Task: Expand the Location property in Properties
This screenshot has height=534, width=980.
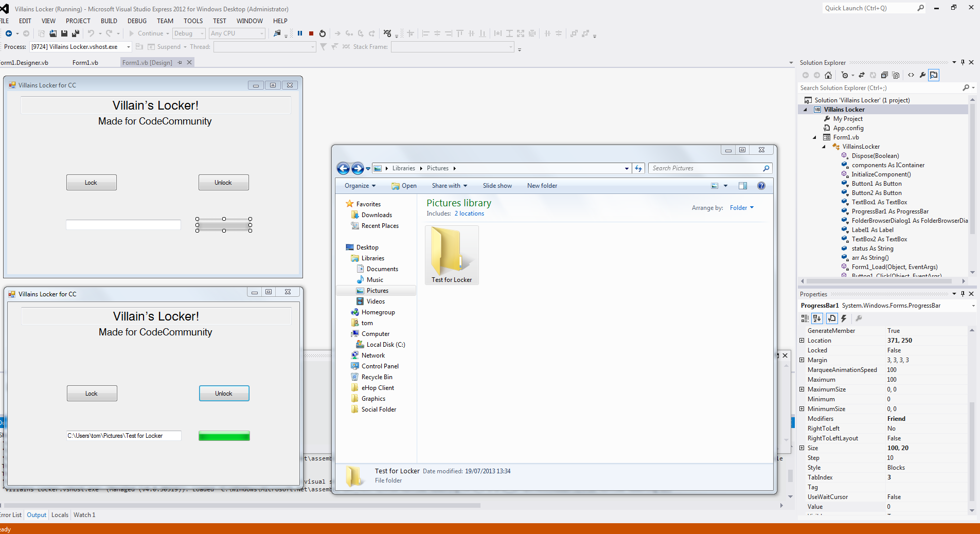Action: 802,341
